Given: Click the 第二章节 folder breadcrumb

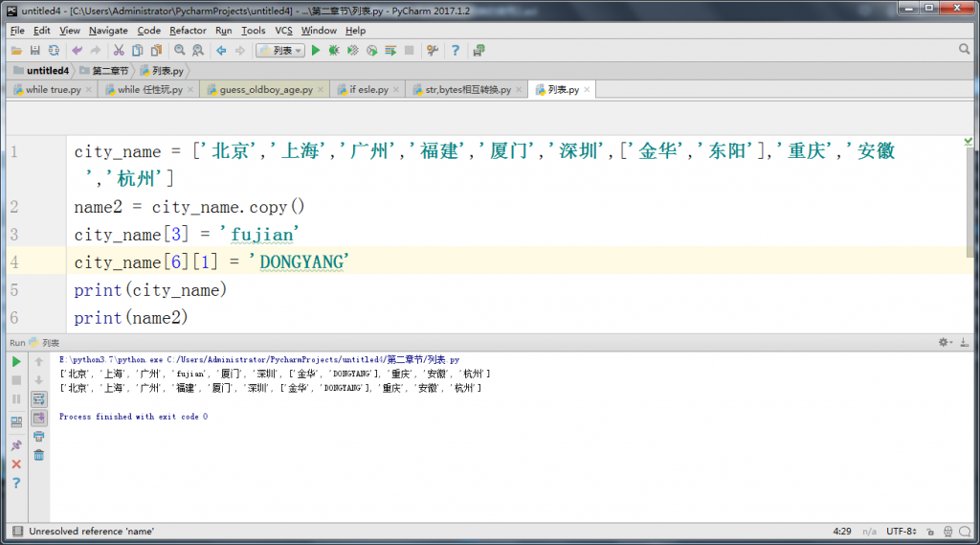Looking at the screenshot, I should (103, 71).
